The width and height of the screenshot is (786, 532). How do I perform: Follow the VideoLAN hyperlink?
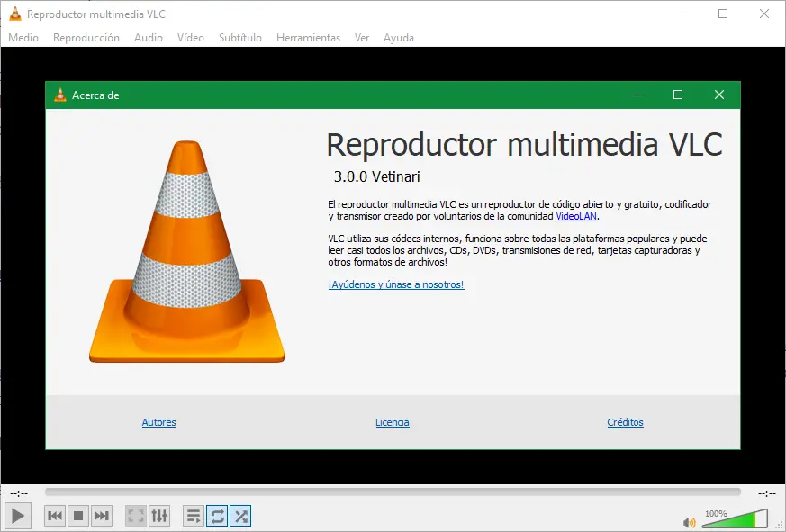tap(576, 216)
